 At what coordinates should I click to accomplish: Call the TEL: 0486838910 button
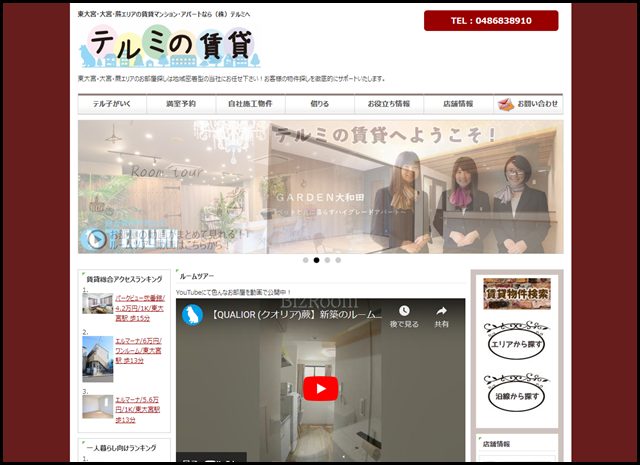[491, 21]
